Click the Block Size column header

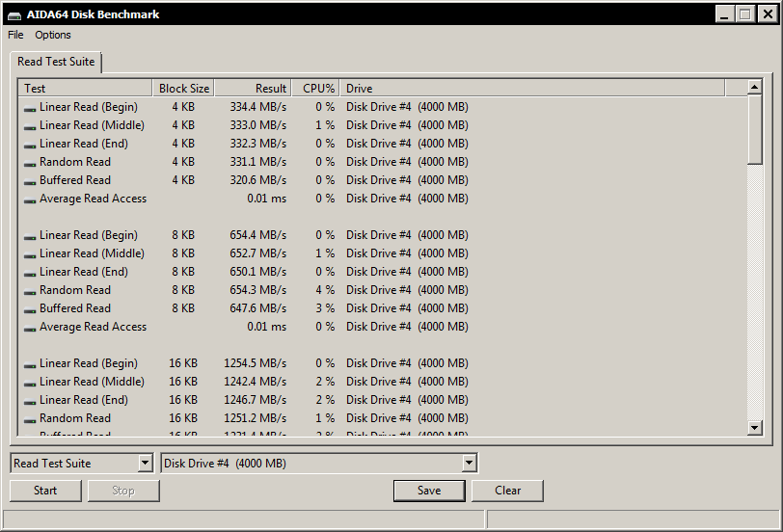[x=183, y=89]
